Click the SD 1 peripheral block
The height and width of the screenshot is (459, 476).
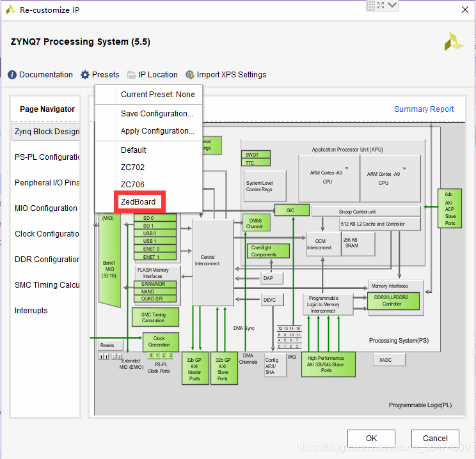pos(155,226)
